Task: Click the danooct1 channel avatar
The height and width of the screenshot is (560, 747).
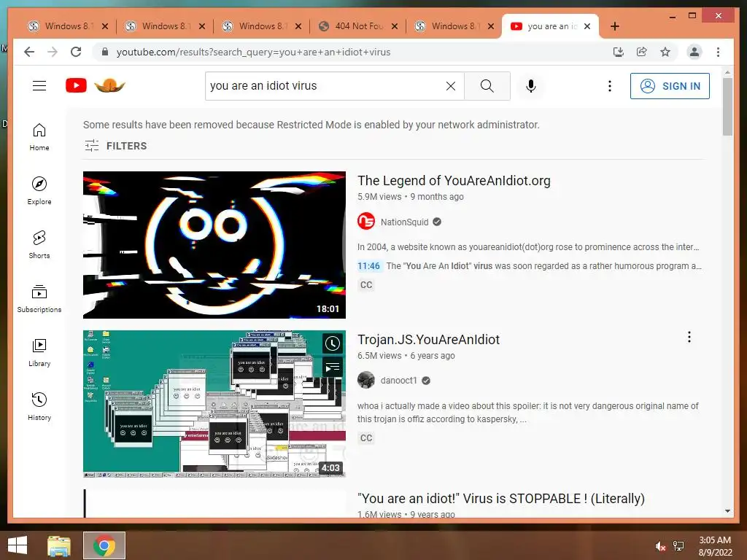Action: point(366,380)
